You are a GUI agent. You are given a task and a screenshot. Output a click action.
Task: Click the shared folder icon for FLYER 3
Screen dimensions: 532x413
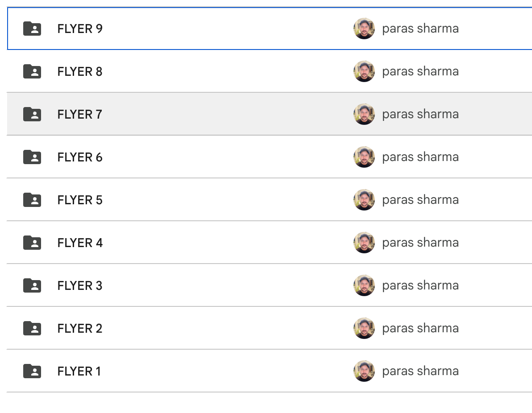(x=32, y=285)
